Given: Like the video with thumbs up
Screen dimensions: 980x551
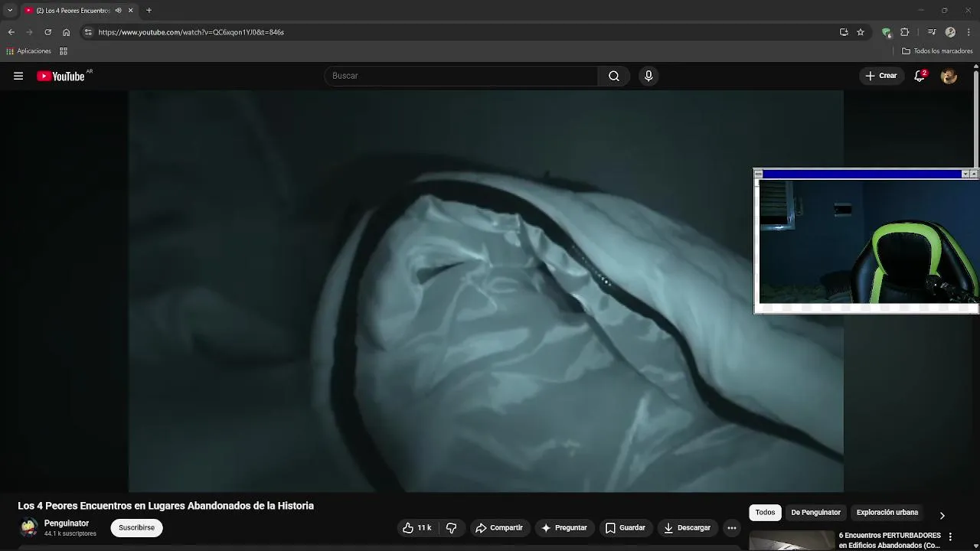Looking at the screenshot, I should coord(417,528).
